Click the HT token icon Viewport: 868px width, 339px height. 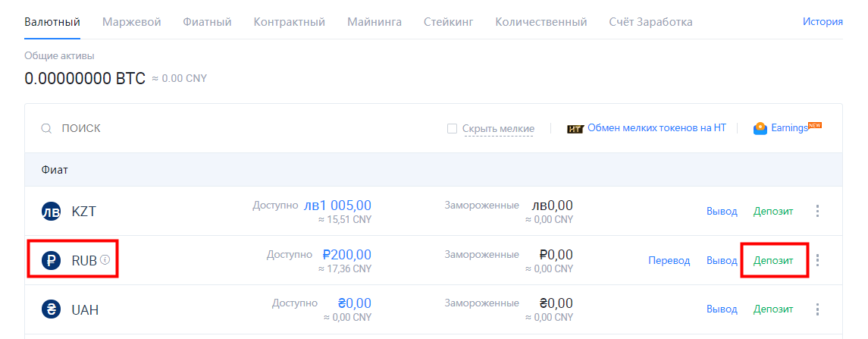(575, 128)
